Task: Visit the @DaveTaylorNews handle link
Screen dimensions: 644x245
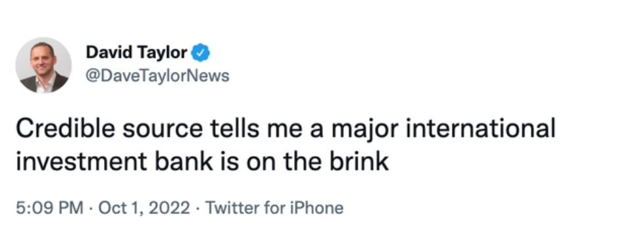Action: (158, 76)
